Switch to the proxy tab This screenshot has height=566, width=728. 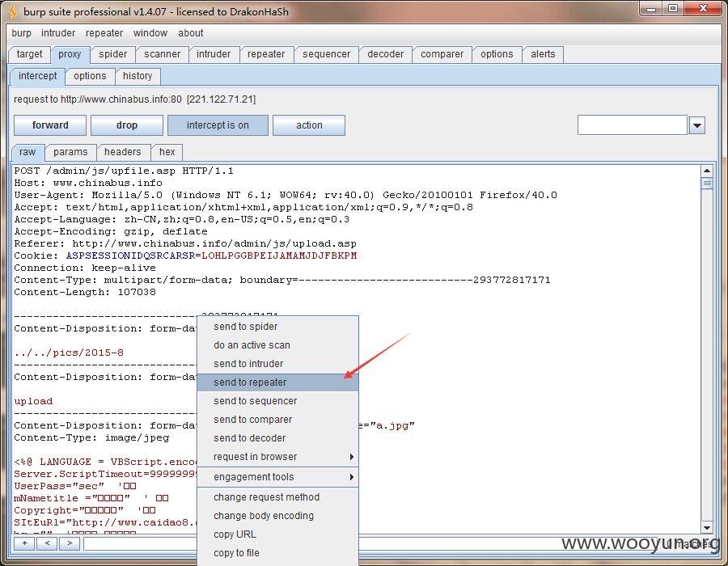point(70,54)
